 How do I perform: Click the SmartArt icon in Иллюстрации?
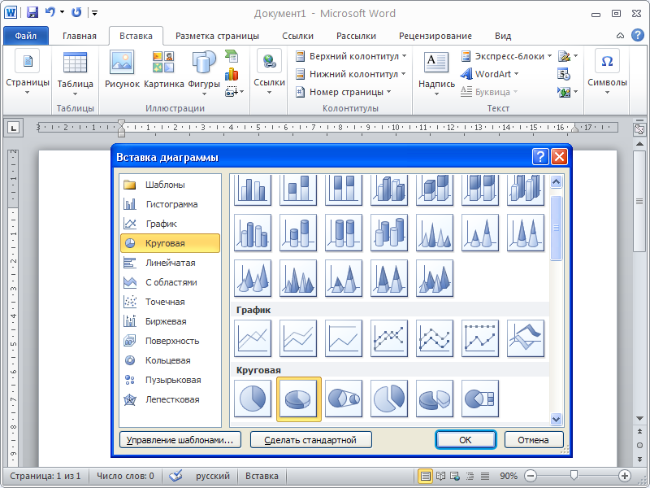pos(232,56)
